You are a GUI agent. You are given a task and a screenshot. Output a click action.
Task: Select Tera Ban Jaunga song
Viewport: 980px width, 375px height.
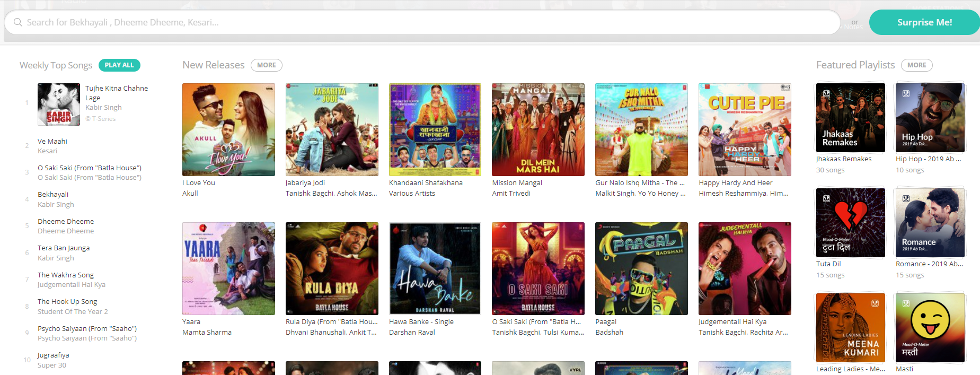coord(64,248)
